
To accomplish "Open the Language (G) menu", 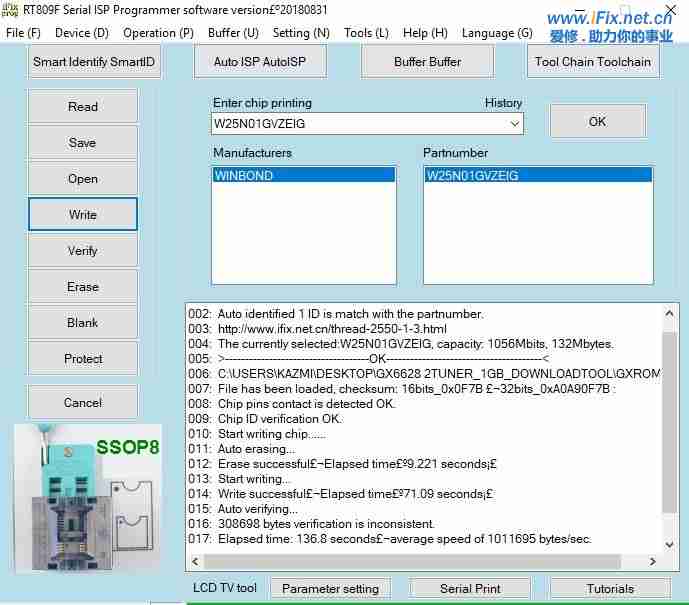I will [x=497, y=33].
